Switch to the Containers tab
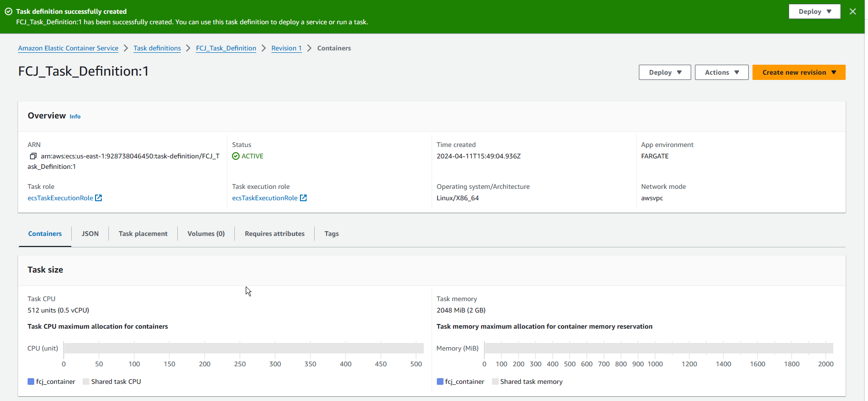Image resolution: width=868 pixels, height=401 pixels. 45,234
